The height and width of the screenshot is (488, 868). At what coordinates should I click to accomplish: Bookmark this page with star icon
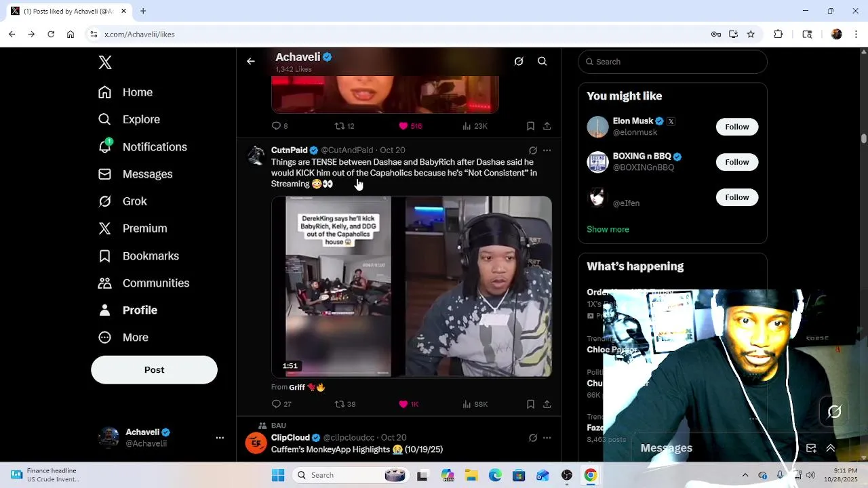[751, 34]
